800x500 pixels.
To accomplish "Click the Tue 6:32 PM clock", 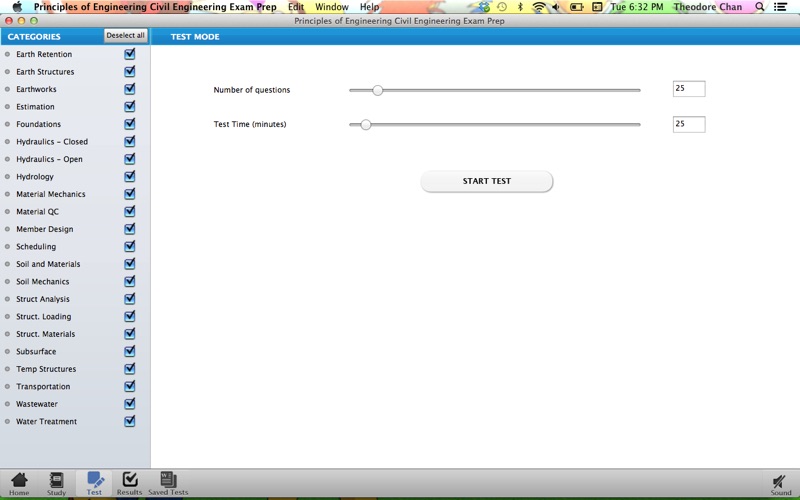I will tap(637, 7).
